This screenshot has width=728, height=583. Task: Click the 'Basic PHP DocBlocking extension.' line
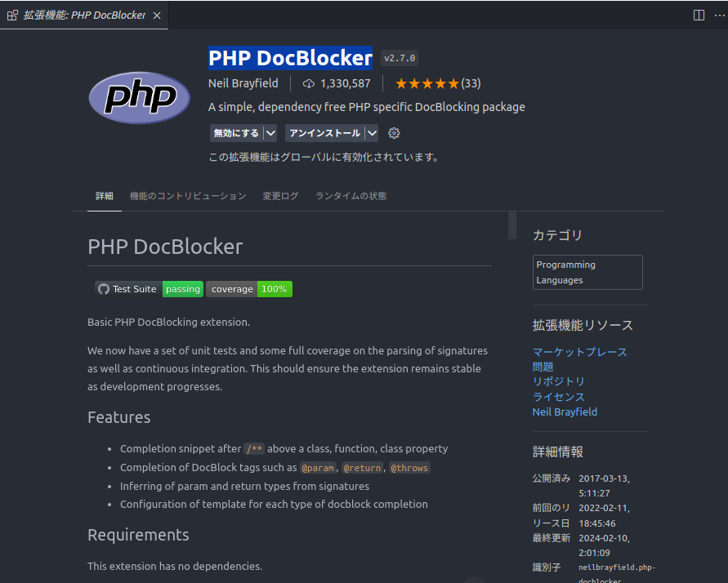[168, 322]
